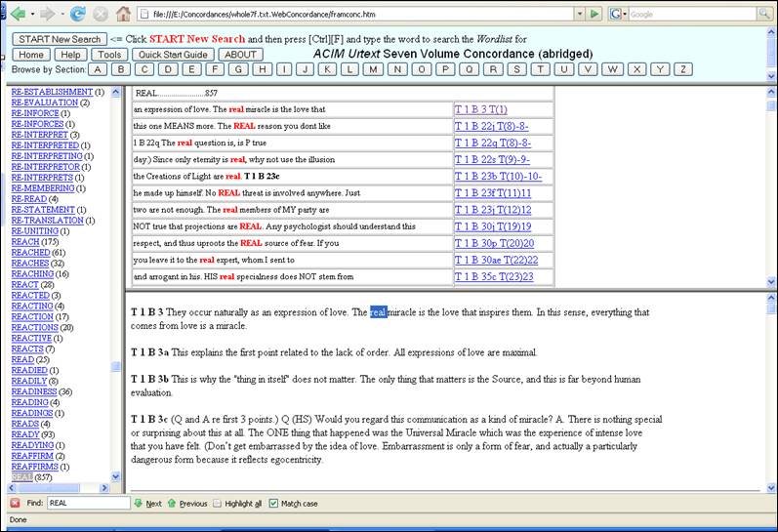Click the Home page button
This screenshot has height=532, width=778.
[31, 55]
